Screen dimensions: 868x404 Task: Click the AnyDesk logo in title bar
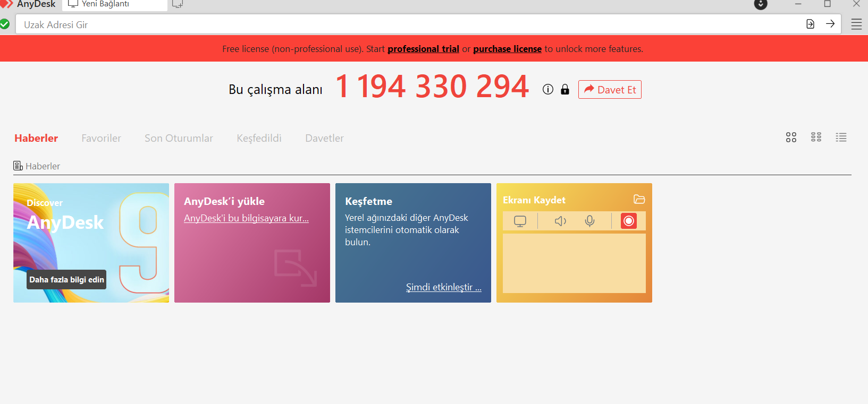[x=6, y=3]
